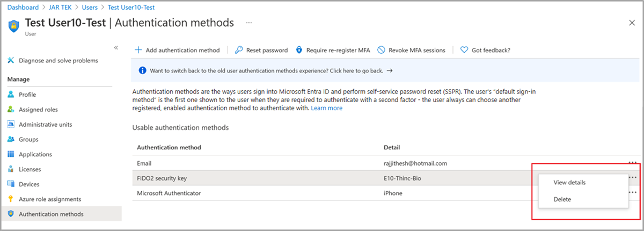Choose Delete from context menu
This screenshot has width=644, height=231.
562,199
